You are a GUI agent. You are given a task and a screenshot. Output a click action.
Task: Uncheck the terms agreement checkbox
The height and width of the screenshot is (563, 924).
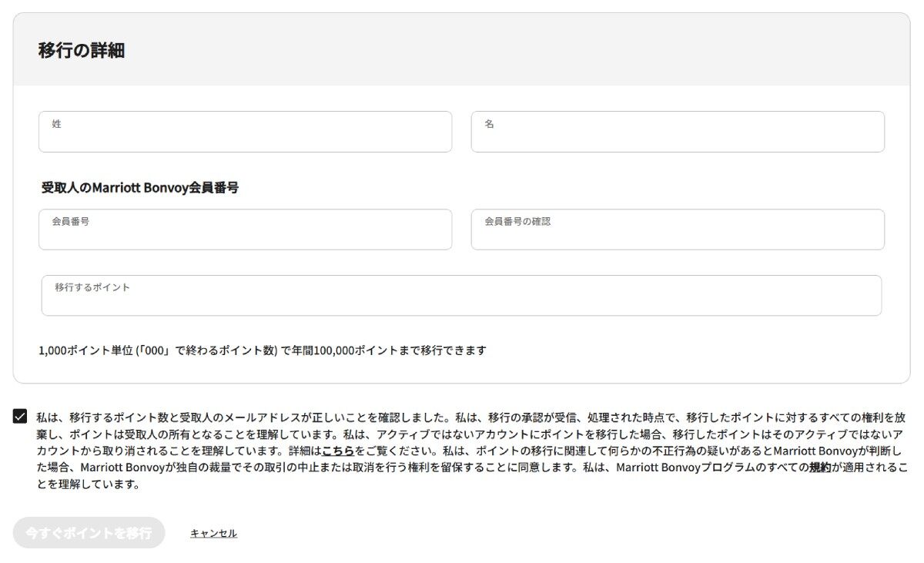coord(20,417)
